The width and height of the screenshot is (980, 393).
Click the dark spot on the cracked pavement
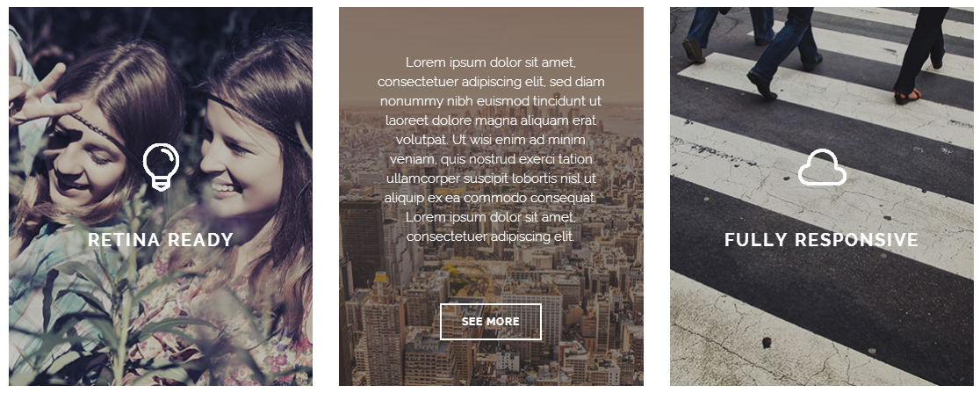pyautogui.click(x=767, y=342)
